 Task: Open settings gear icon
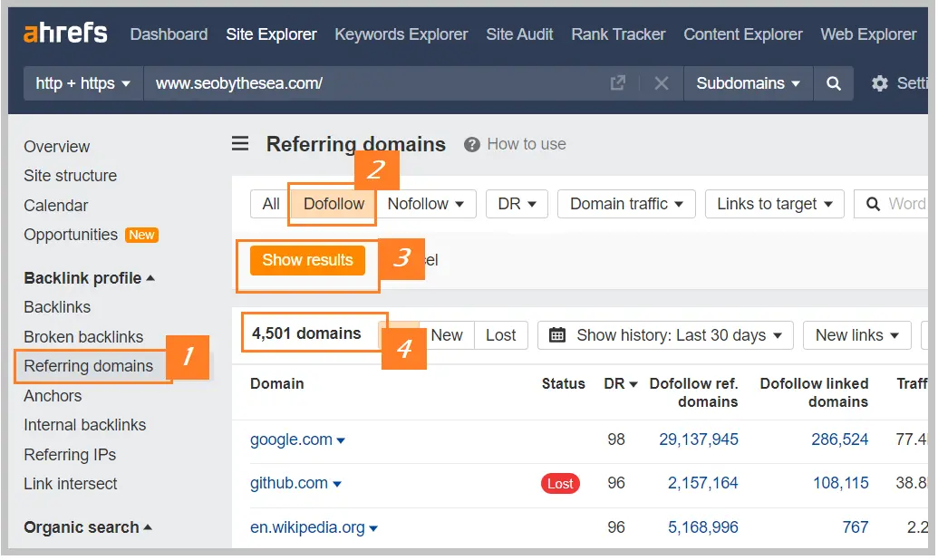click(x=879, y=83)
